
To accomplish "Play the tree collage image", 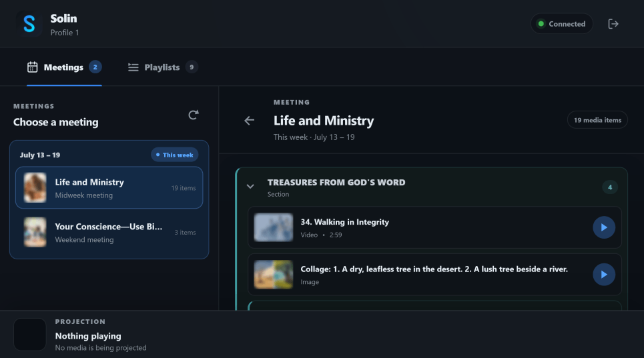I will (x=604, y=275).
